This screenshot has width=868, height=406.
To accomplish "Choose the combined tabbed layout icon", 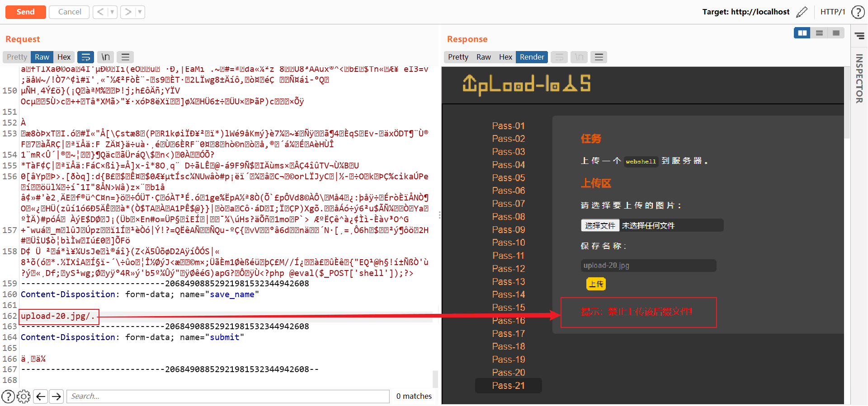I will pos(836,33).
